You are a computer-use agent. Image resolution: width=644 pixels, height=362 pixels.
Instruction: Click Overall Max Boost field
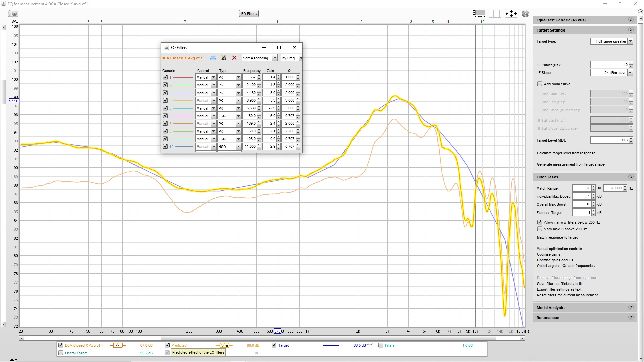pyautogui.click(x=582, y=204)
